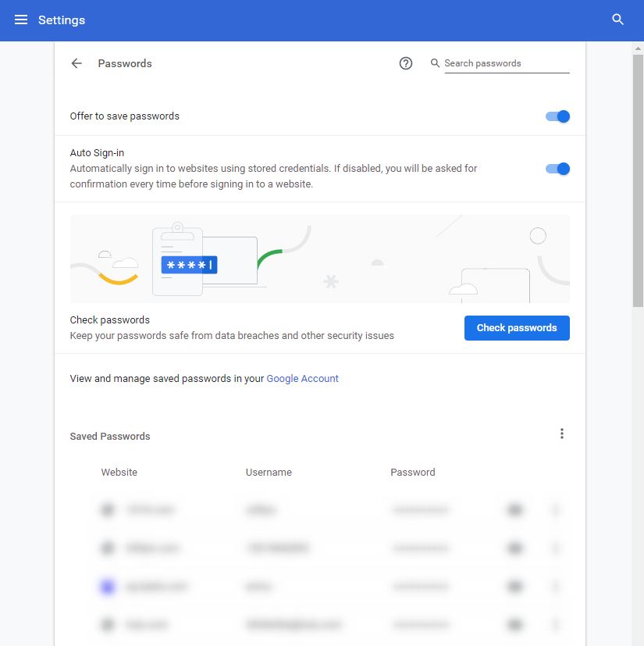Click the Password column header
Viewport: 644px width, 646px height.
pos(413,472)
